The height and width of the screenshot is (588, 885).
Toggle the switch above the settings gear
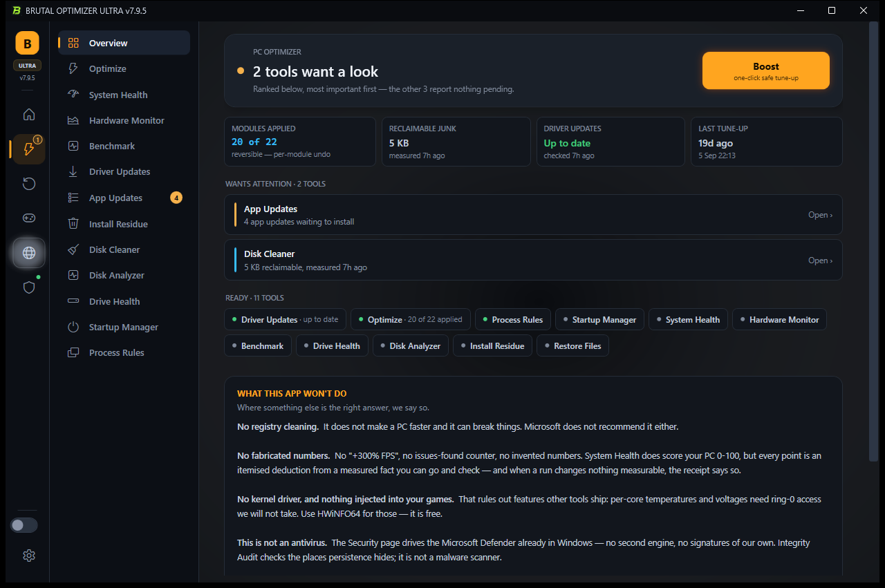click(24, 525)
